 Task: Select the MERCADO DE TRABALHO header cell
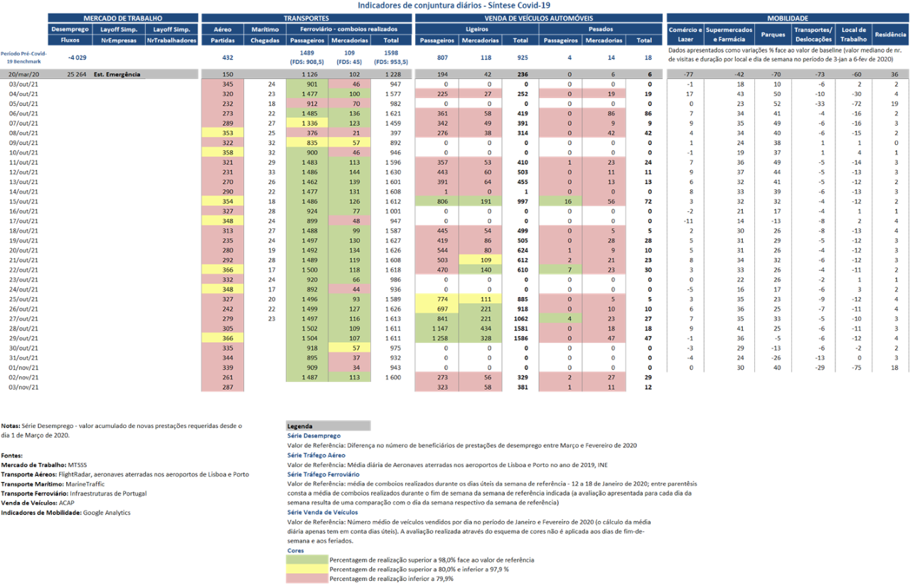click(x=123, y=18)
